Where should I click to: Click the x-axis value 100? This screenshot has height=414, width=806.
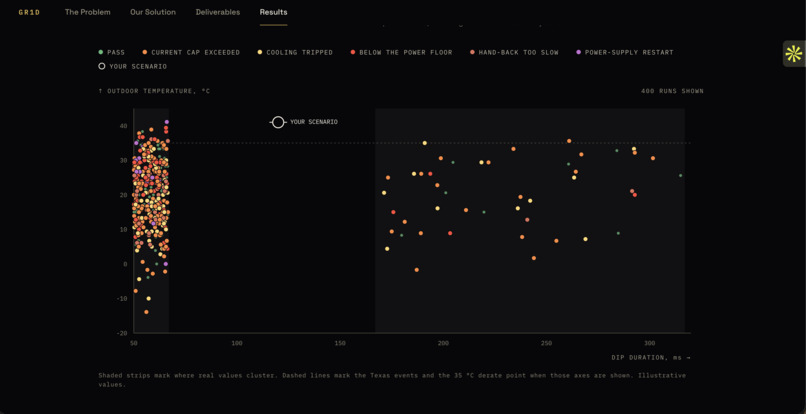(x=237, y=344)
